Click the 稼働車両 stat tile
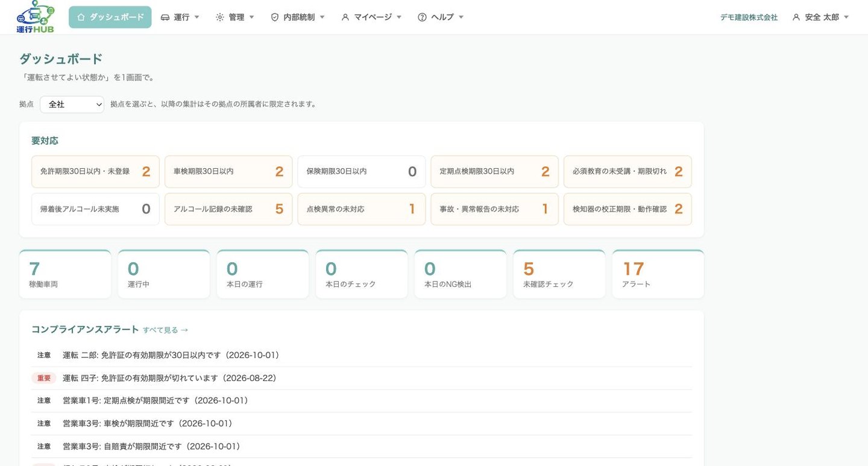Viewport: 868px width, 466px height. coord(65,274)
